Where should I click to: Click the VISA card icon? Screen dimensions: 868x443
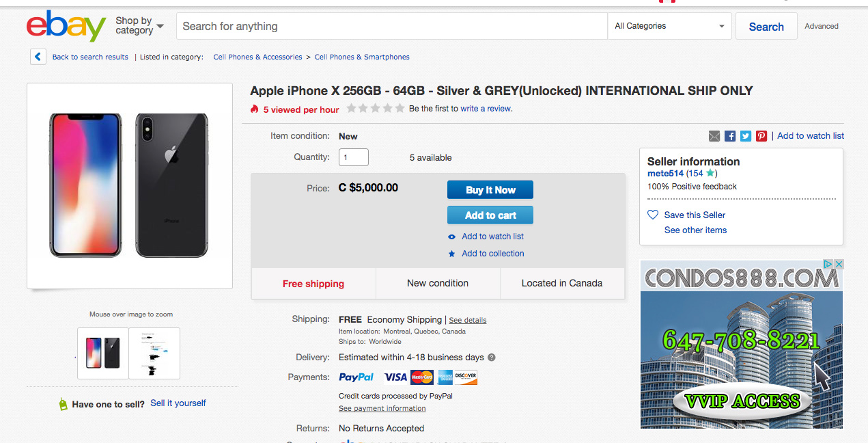point(395,377)
